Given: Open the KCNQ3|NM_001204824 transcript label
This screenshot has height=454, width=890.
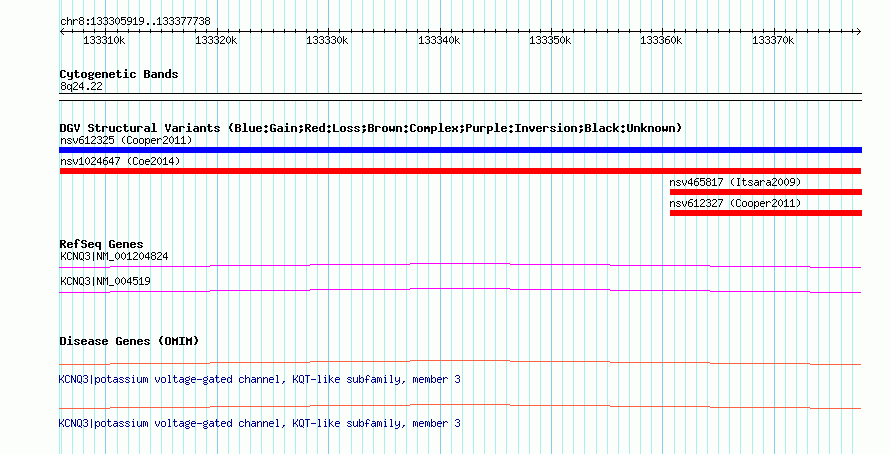Looking at the screenshot, I should tap(114, 257).
